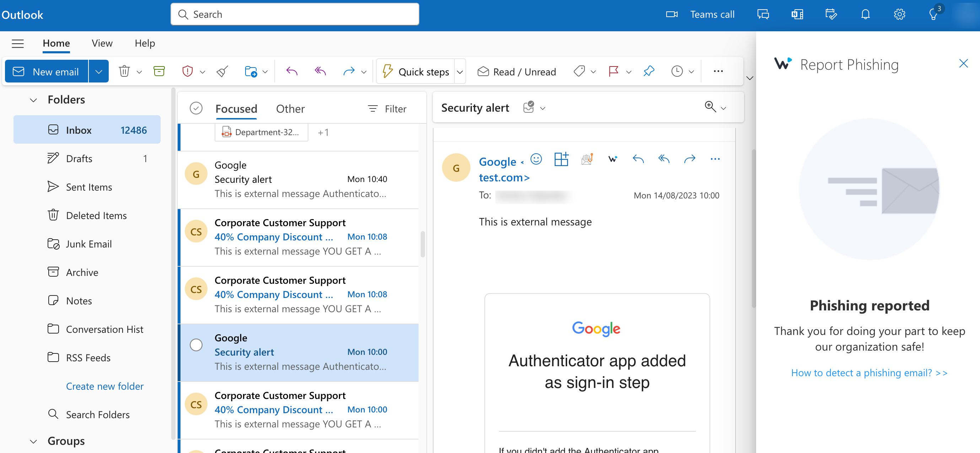
Task: Click inside the Outlook search field
Action: pos(295,14)
